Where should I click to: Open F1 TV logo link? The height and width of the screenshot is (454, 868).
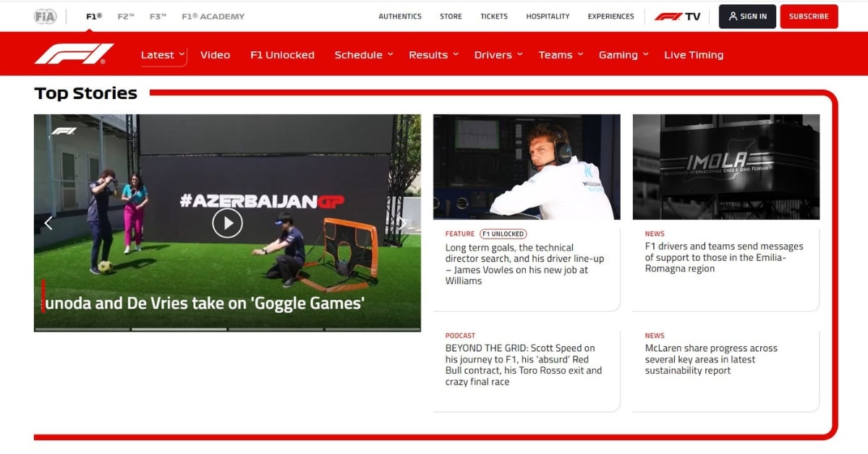point(678,17)
